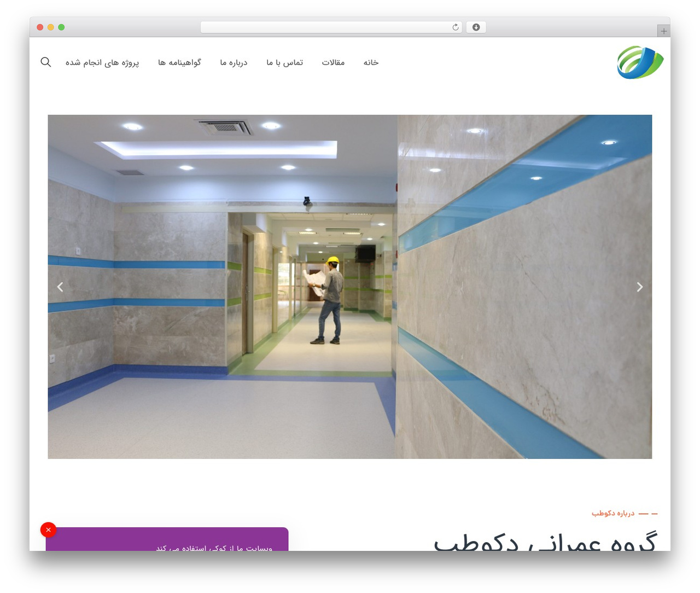This screenshot has height=593, width=700.
Task: Advance to the next slide arrow
Action: [x=640, y=287]
